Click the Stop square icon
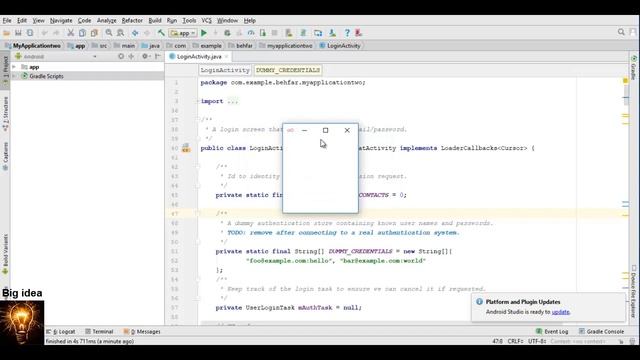Screen dimensions: 640x360 pos(274,33)
